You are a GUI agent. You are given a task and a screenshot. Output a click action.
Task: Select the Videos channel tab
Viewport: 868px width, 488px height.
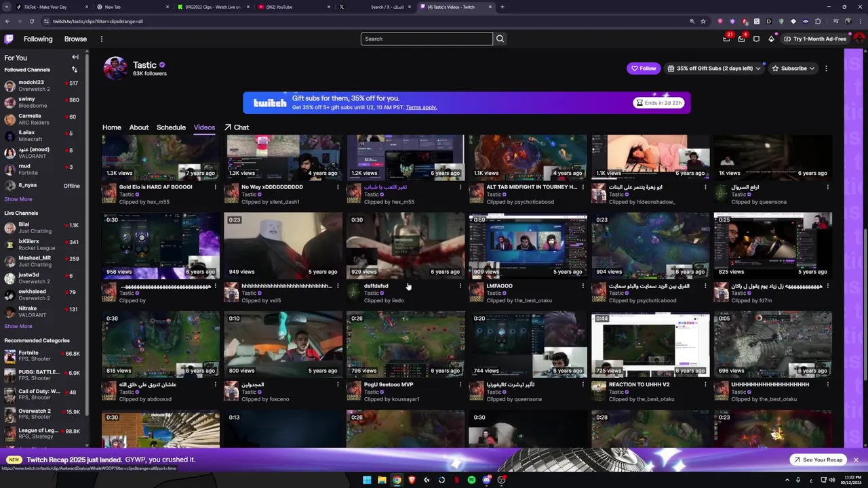click(x=204, y=127)
